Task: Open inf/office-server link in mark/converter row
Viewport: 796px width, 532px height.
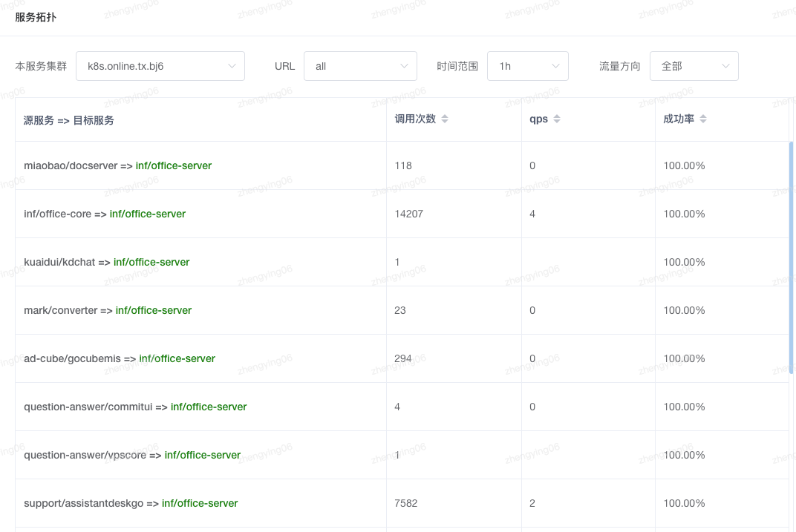Action: click(x=153, y=310)
